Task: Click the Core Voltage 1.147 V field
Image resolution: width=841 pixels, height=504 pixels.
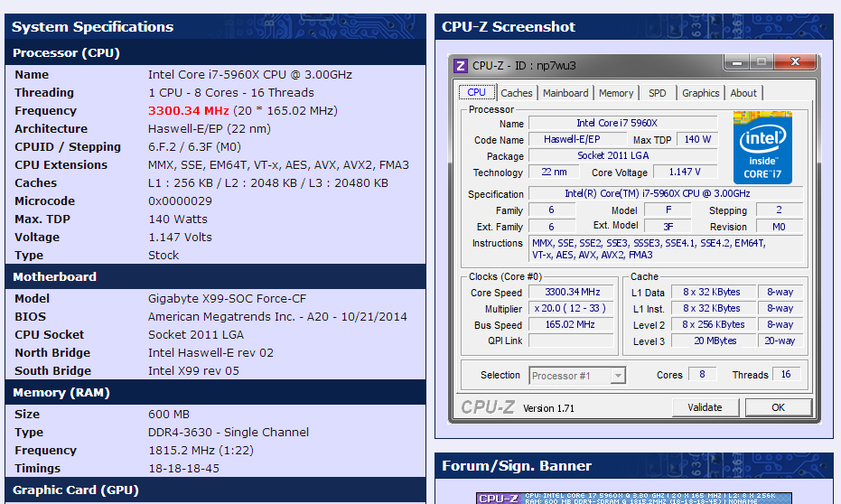Action: click(685, 173)
